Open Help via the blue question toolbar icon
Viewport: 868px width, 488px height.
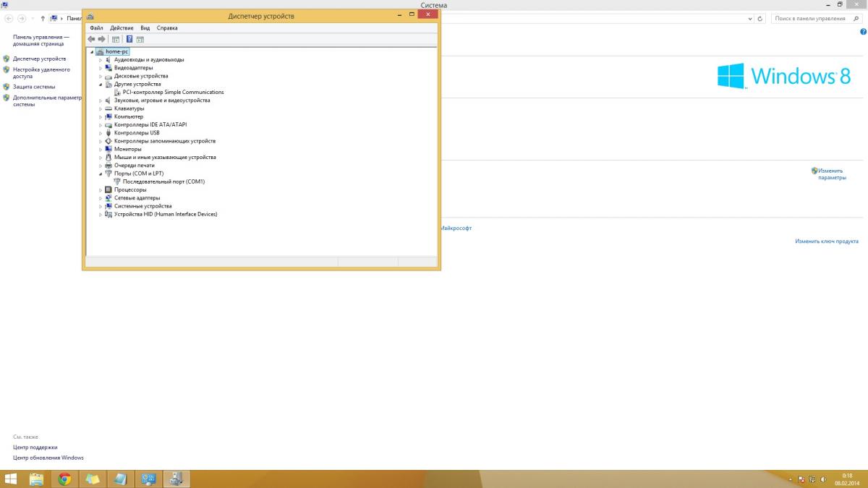click(x=129, y=39)
